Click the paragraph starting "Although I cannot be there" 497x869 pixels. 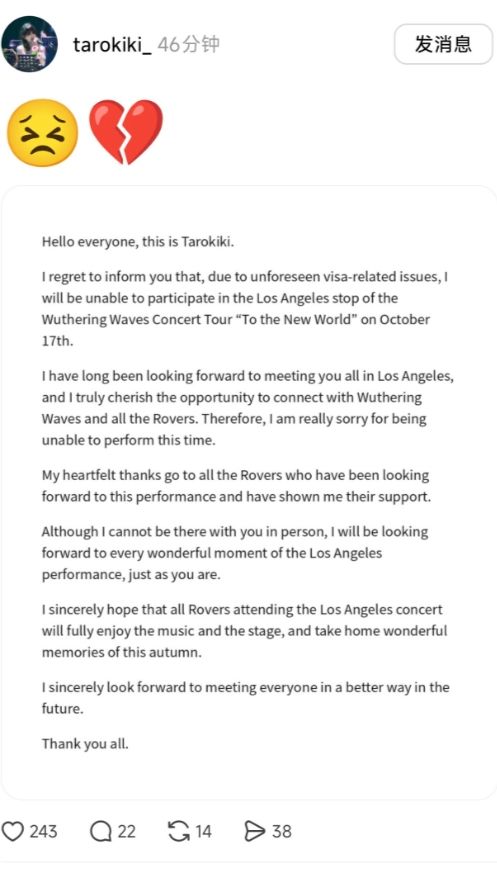tap(235, 553)
